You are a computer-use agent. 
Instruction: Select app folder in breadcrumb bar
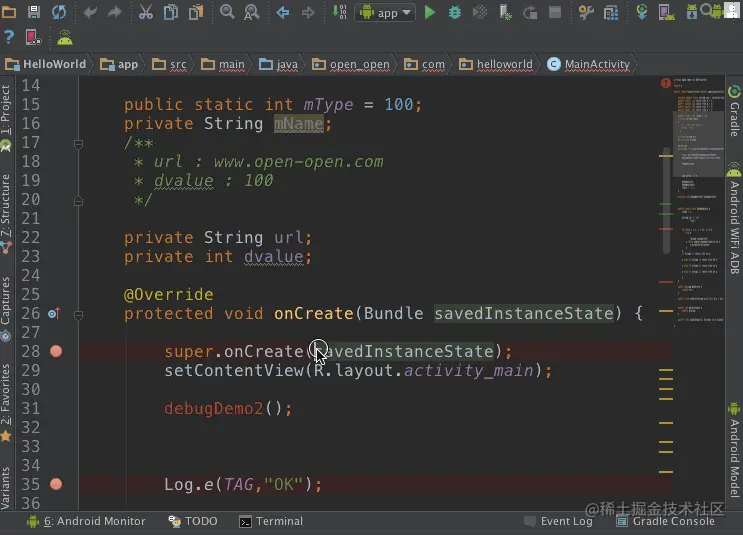[x=119, y=64]
